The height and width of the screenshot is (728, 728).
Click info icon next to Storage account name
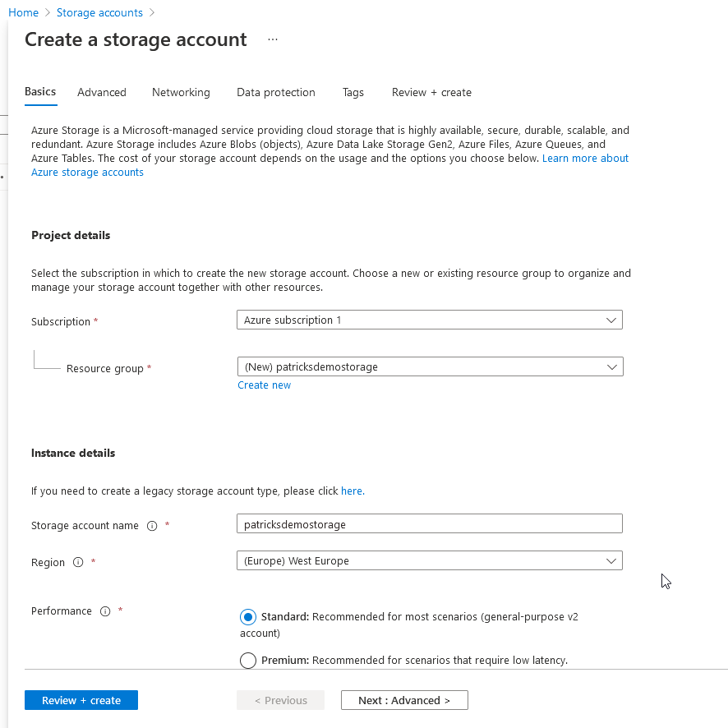click(152, 526)
